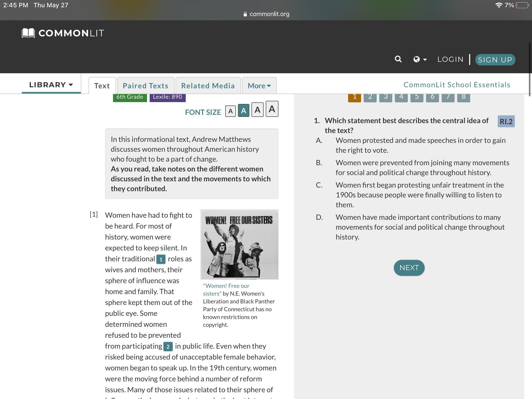Click the SIGN UP button
532x399 pixels.
pyautogui.click(x=495, y=60)
